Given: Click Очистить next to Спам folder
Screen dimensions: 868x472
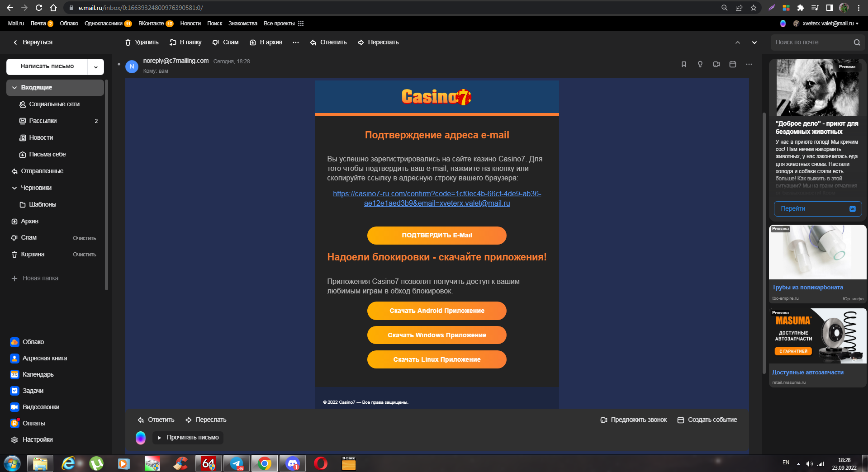Looking at the screenshot, I should pyautogui.click(x=85, y=238).
